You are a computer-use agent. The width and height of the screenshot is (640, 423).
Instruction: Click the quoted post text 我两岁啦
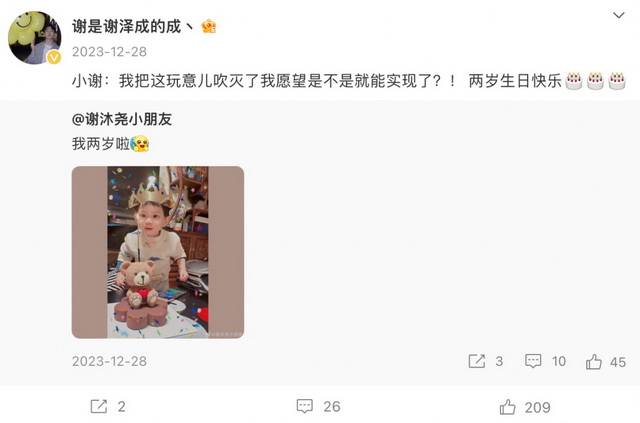tap(101, 144)
